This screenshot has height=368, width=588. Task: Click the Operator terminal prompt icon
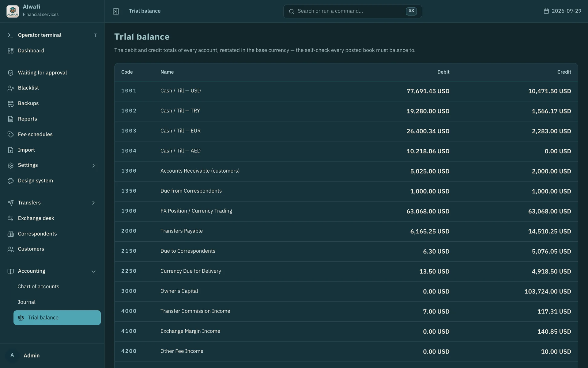point(10,35)
